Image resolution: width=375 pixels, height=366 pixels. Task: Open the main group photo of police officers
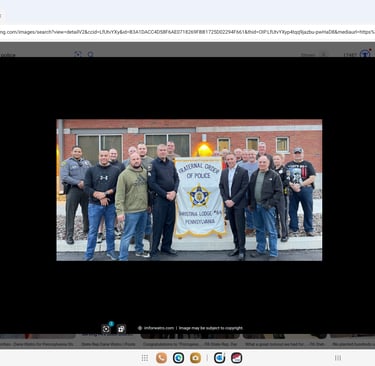(x=189, y=190)
